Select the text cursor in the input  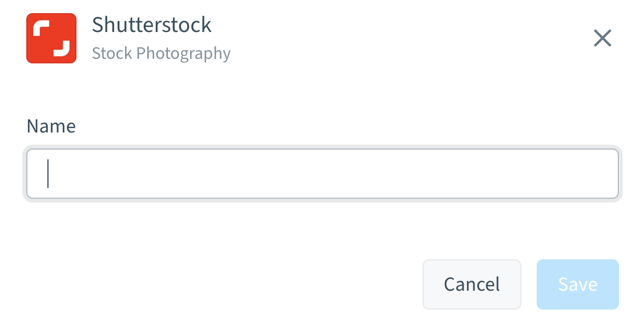48,174
